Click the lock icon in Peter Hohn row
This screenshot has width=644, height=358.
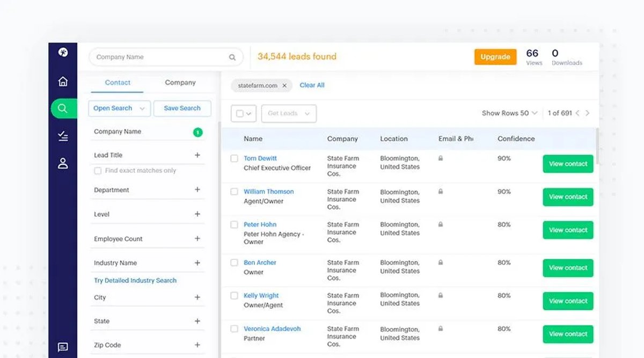click(x=441, y=224)
